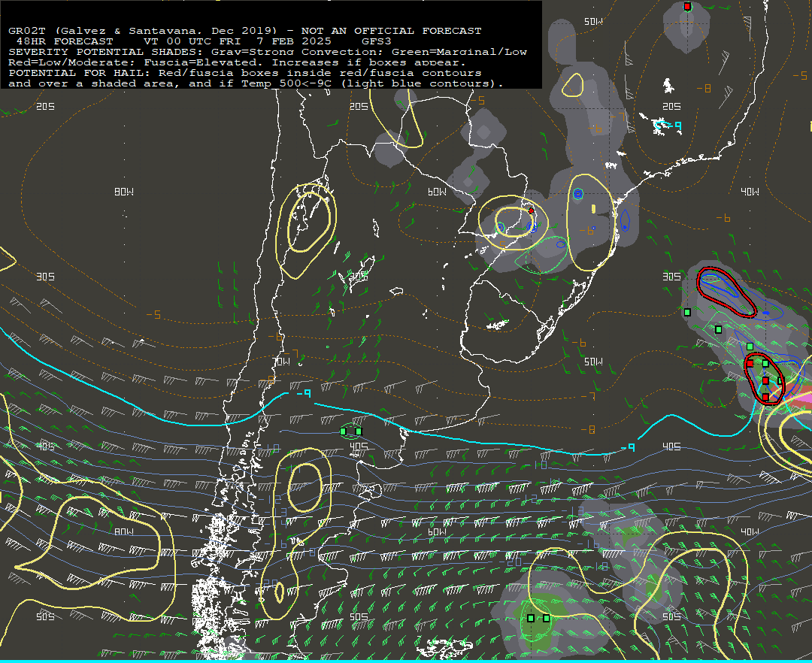Image resolution: width=812 pixels, height=663 pixels.
Task: Click the "GR02T (Galvez & Santayana" title text
Action: click(101, 31)
